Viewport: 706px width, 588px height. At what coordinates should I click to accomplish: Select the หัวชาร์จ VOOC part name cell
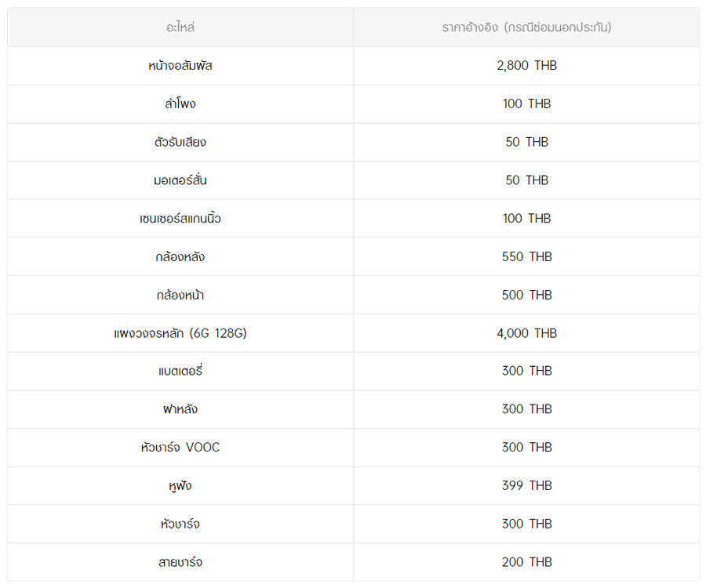[x=180, y=448]
